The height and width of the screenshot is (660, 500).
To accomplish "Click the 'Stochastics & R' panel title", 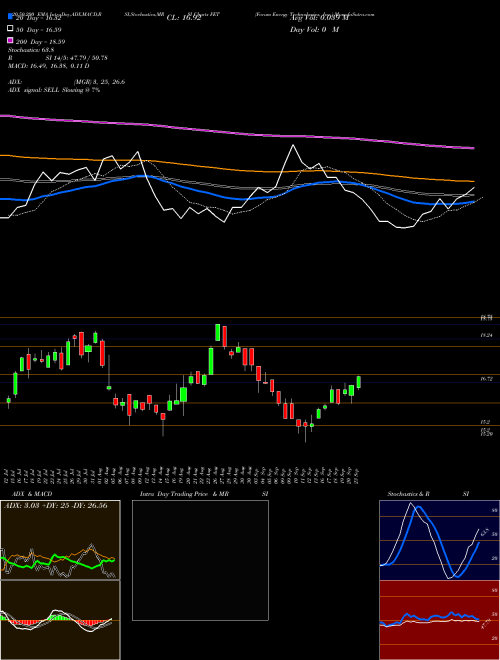I will pyautogui.click(x=409, y=494).
